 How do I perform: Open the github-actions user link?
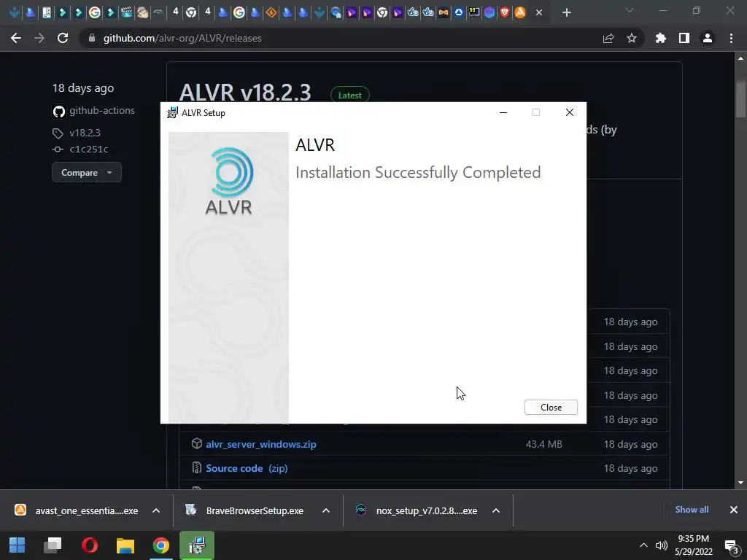102,111
